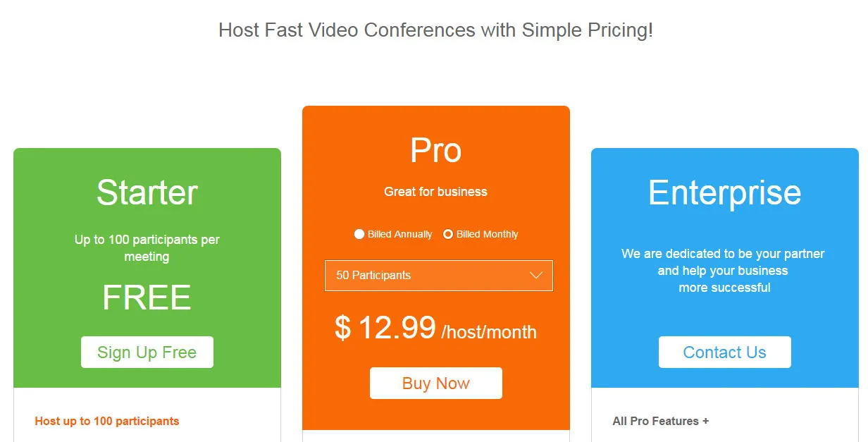Open the 50 Participants dropdown
The height and width of the screenshot is (442, 868).
point(439,276)
